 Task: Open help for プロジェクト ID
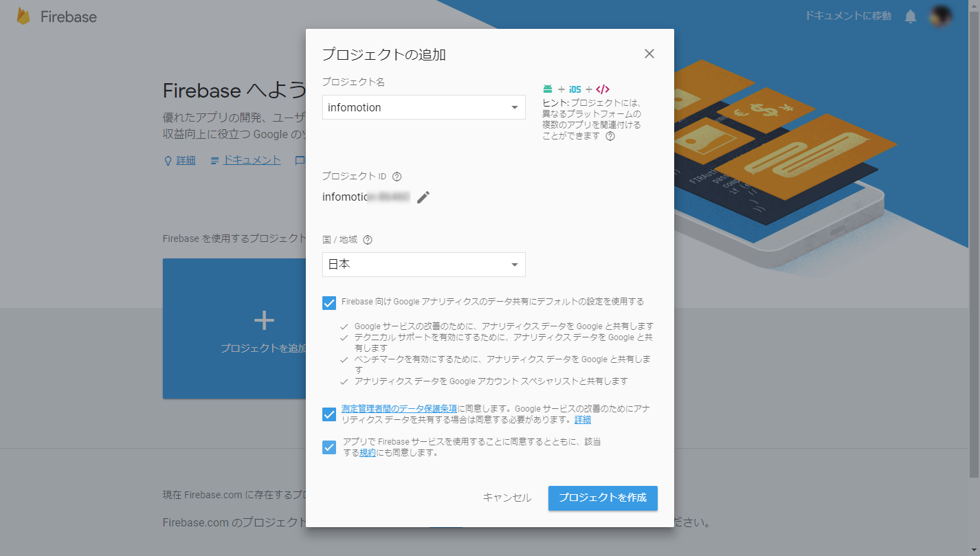(x=397, y=175)
